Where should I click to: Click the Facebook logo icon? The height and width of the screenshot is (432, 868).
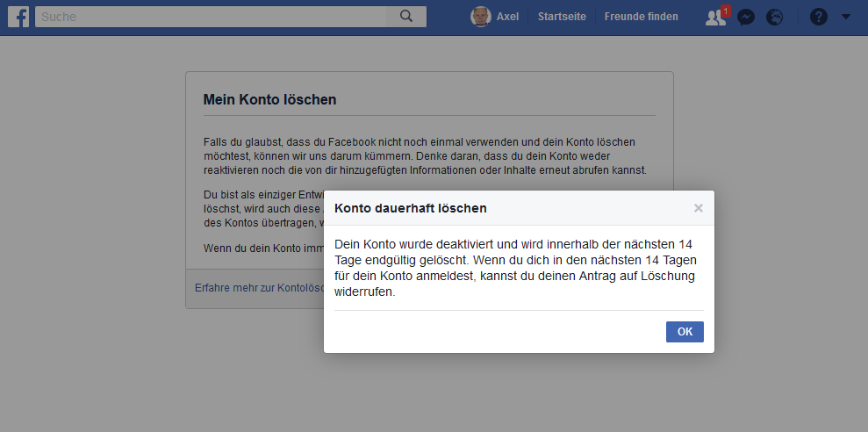(x=18, y=17)
